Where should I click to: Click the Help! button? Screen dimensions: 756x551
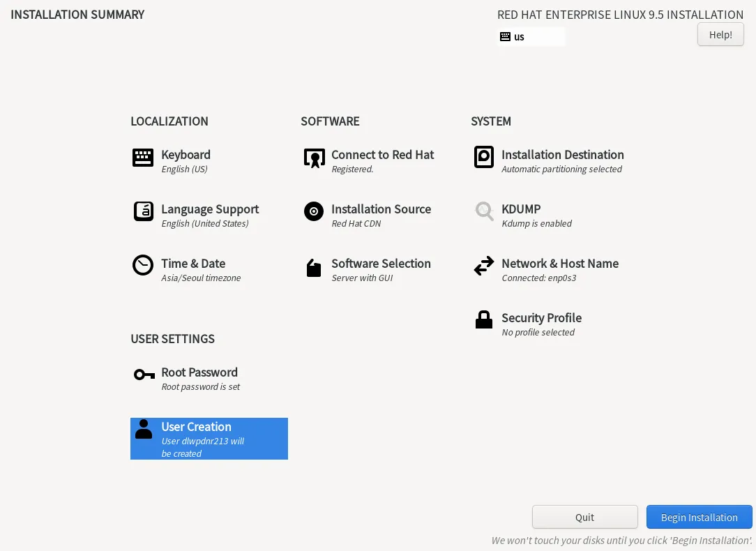point(720,35)
